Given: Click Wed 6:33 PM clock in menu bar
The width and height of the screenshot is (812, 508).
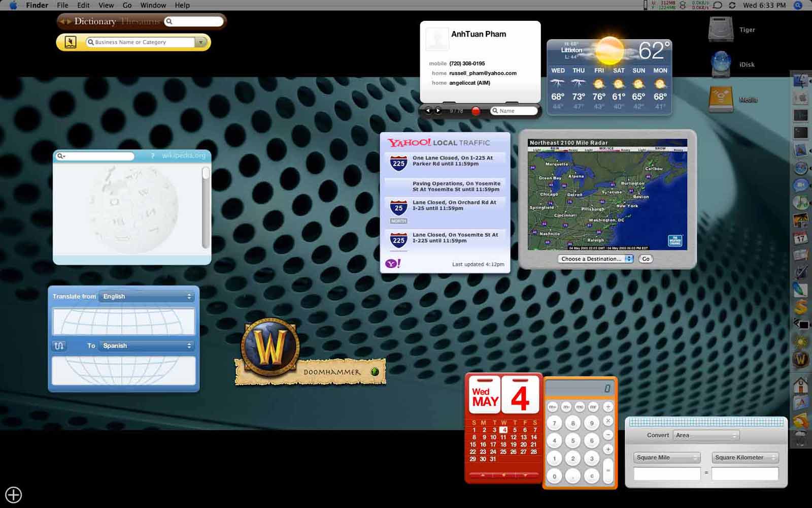Looking at the screenshot, I should (764, 5).
